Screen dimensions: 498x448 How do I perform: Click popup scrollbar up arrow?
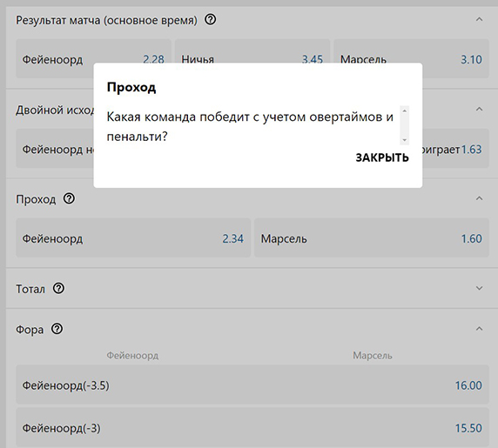pos(404,110)
